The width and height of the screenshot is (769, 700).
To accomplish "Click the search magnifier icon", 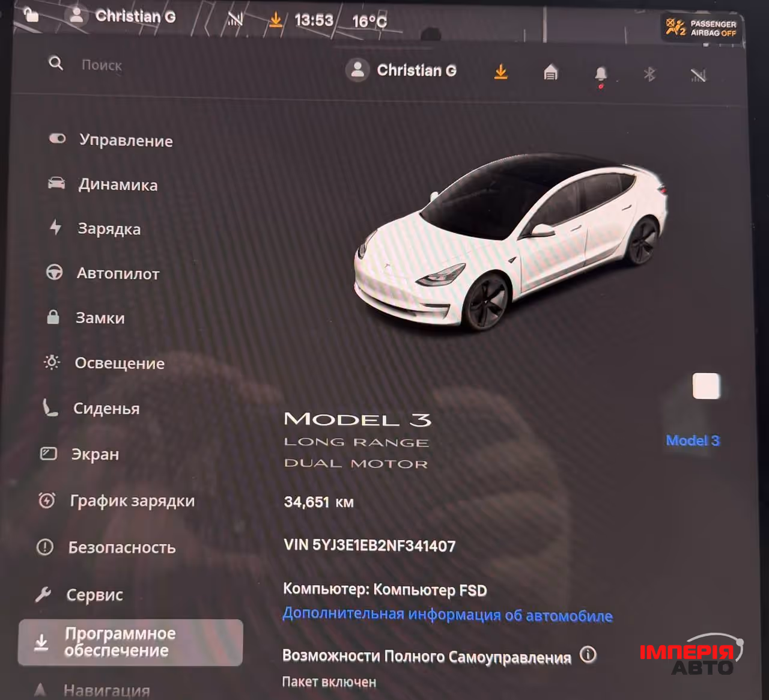I will pyautogui.click(x=56, y=62).
